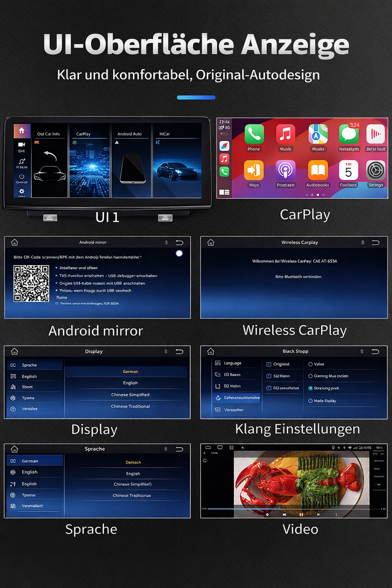Go home from the Display screen
The image size is (392, 588).
15,351
